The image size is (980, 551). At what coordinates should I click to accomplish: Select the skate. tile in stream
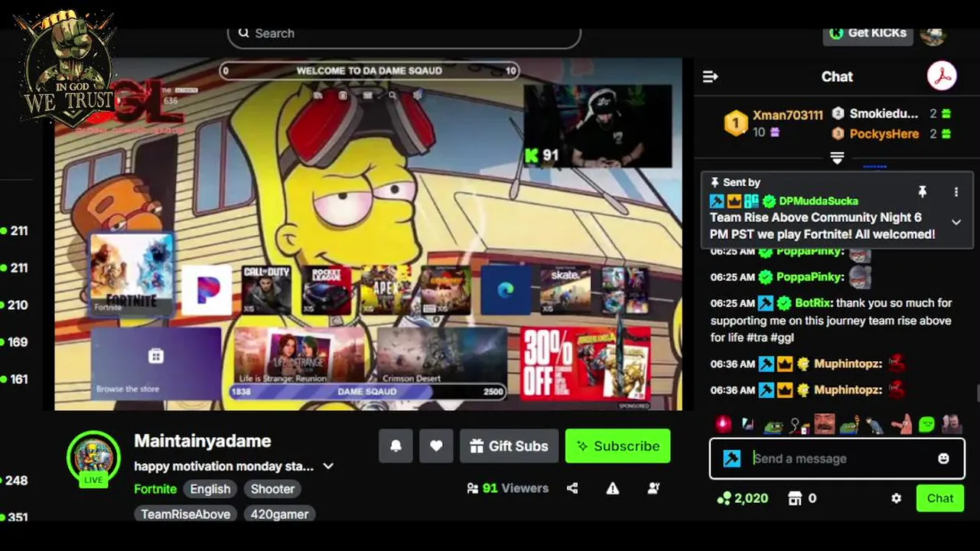[x=565, y=290]
